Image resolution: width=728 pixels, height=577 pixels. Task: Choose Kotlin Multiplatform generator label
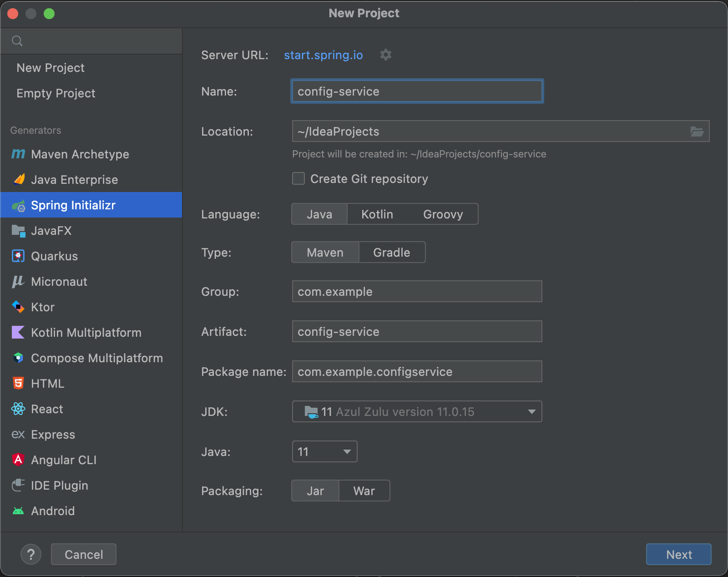tap(86, 333)
